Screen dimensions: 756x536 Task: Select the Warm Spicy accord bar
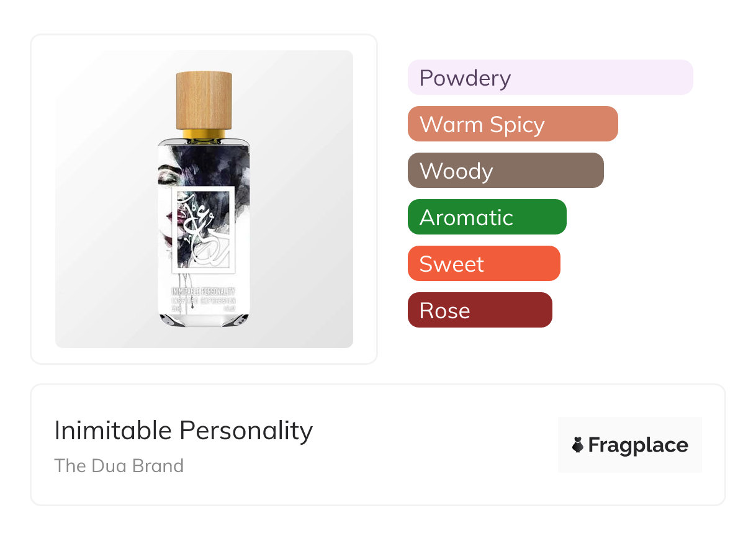click(513, 124)
